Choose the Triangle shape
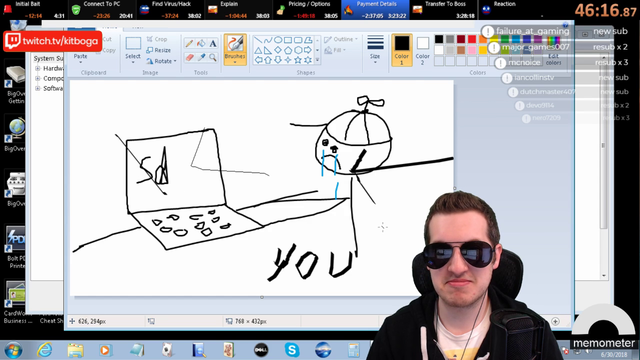The width and height of the screenshot is (640, 360). point(258,50)
